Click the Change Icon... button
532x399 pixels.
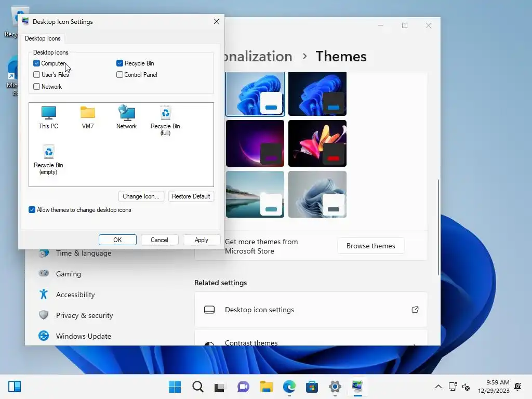click(x=141, y=196)
